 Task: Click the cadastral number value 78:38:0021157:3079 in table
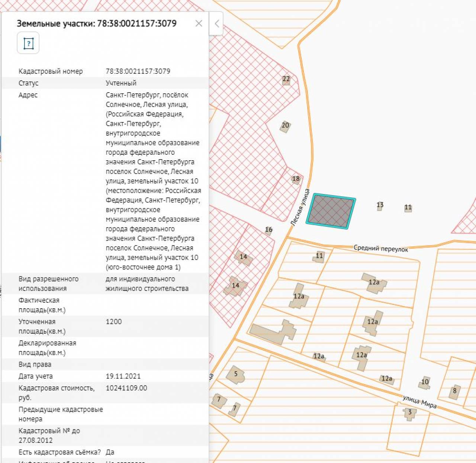tap(138, 71)
